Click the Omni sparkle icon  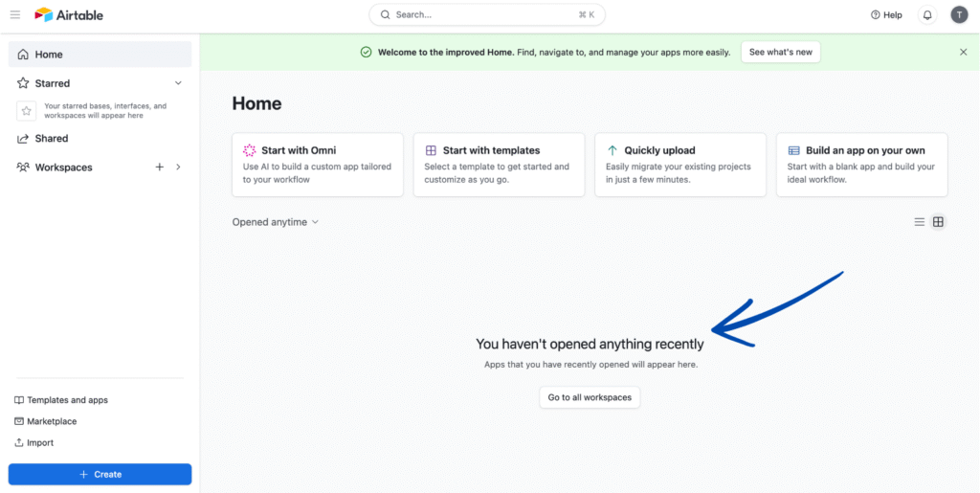point(250,150)
